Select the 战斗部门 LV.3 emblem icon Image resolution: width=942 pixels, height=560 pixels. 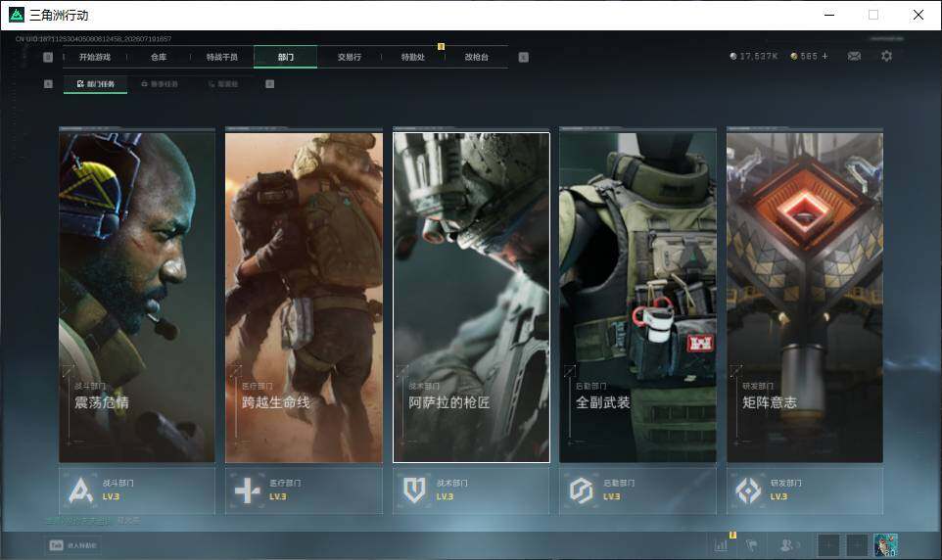point(81,490)
